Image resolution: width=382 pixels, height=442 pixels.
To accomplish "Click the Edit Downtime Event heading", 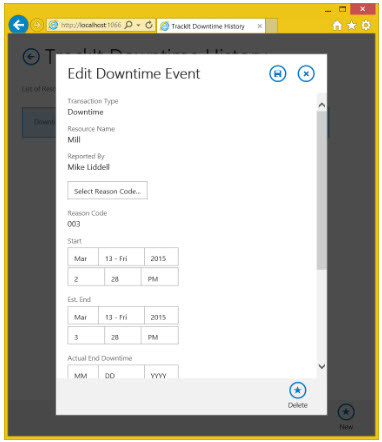I will point(134,73).
